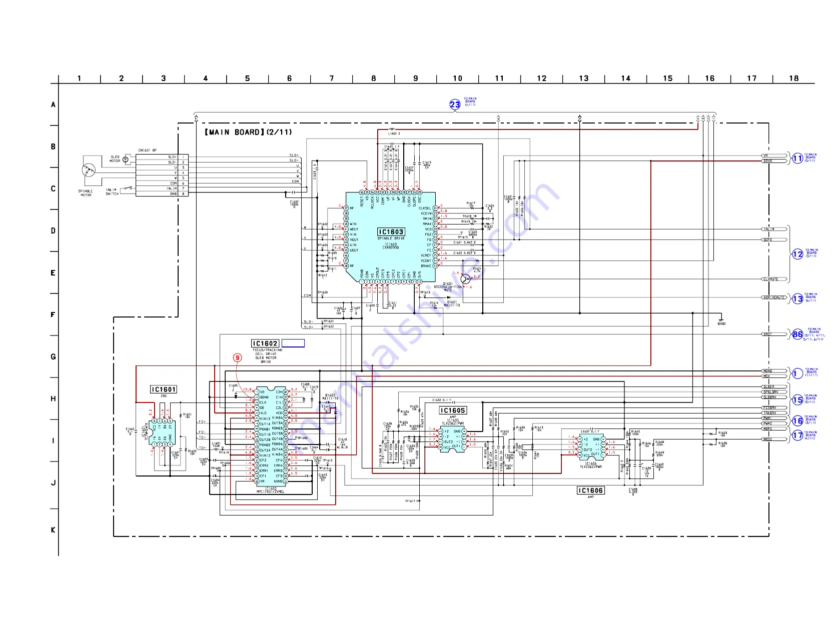The width and height of the screenshot is (840, 631).
Task: Click the SPINDLE MOTOR label
Action: [86, 193]
